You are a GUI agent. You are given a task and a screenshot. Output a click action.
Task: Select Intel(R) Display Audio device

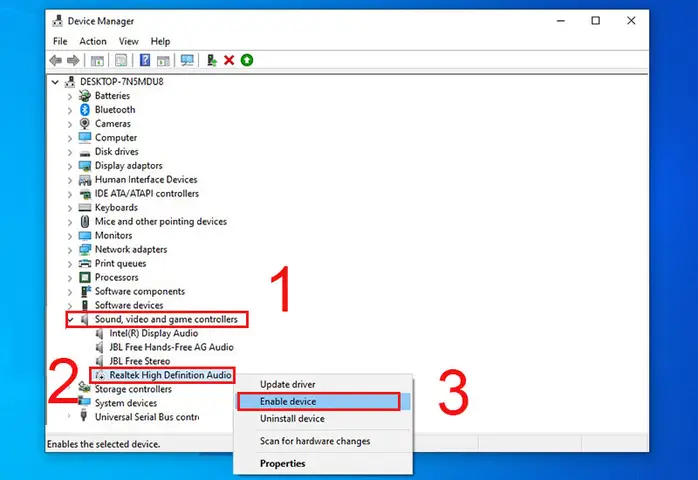pos(153,333)
